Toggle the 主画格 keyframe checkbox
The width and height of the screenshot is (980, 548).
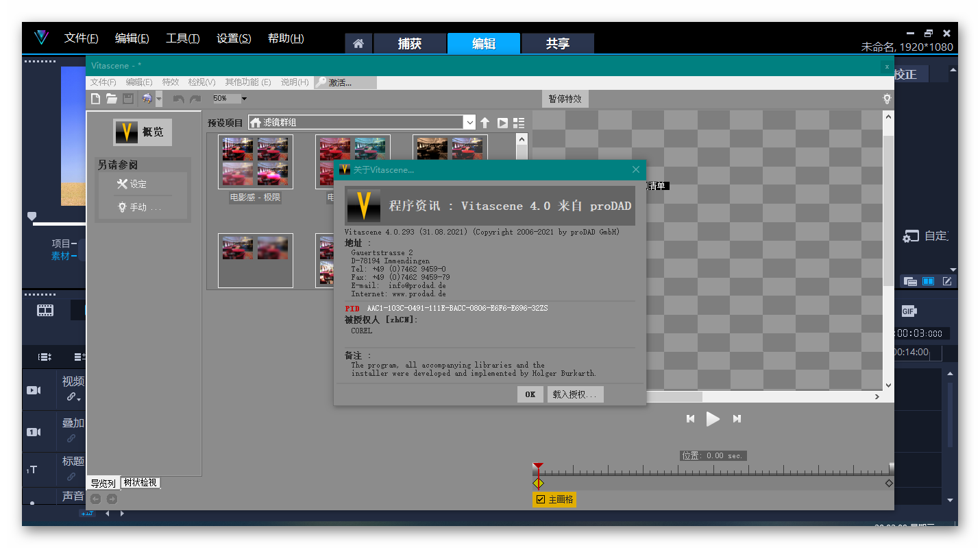tap(541, 499)
